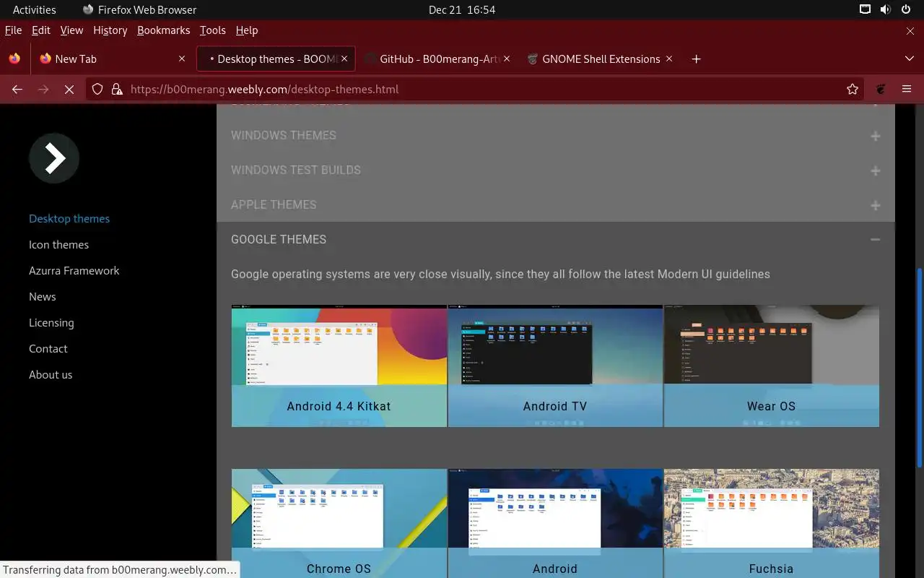Open the File menu
The height and width of the screenshot is (578, 924).
13,30
